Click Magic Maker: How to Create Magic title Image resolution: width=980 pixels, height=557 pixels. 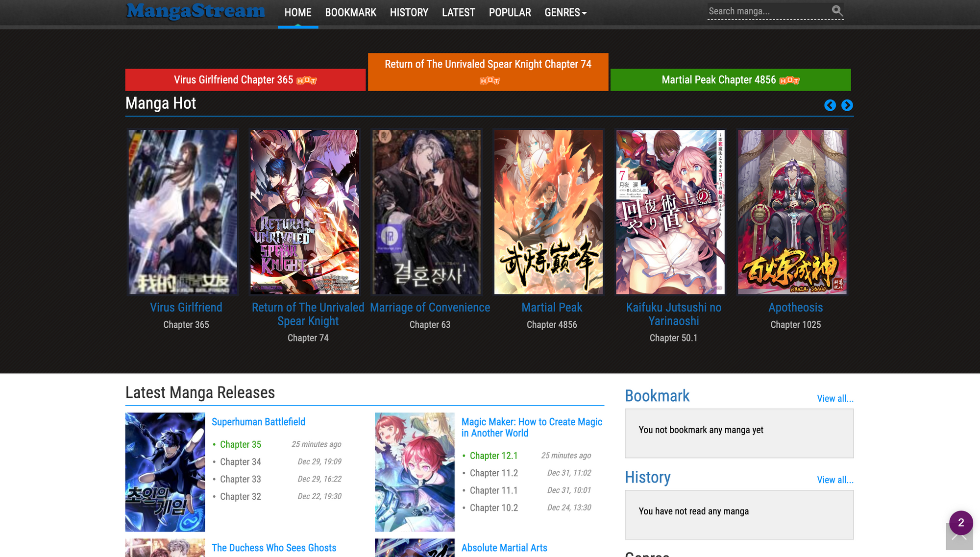tap(532, 428)
